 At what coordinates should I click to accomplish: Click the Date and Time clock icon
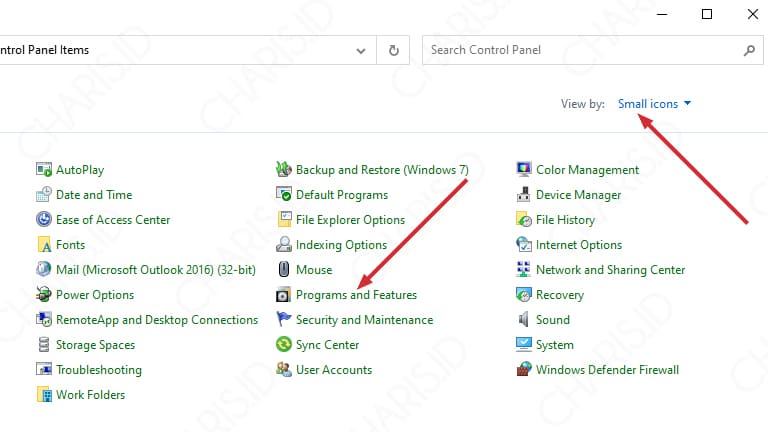coord(44,195)
